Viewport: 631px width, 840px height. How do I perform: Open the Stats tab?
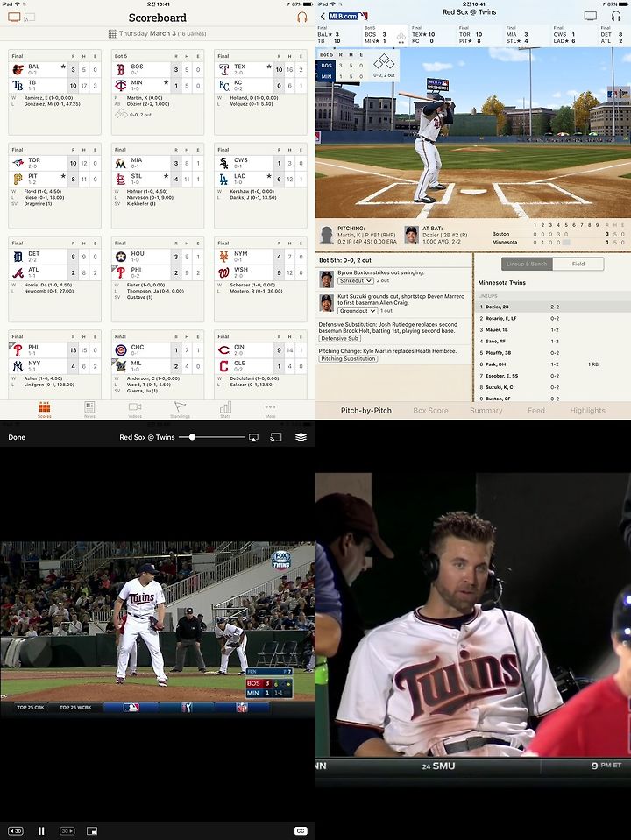tap(225, 410)
